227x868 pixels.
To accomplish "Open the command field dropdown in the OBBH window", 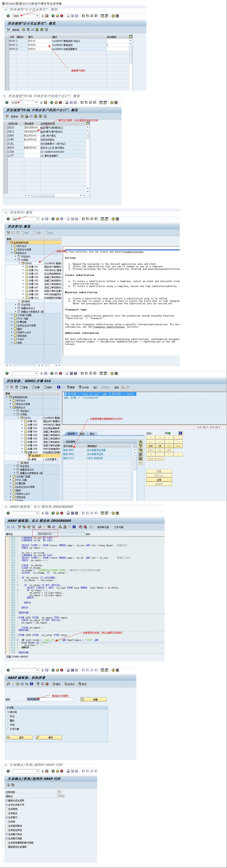I will (x=37, y=16).
